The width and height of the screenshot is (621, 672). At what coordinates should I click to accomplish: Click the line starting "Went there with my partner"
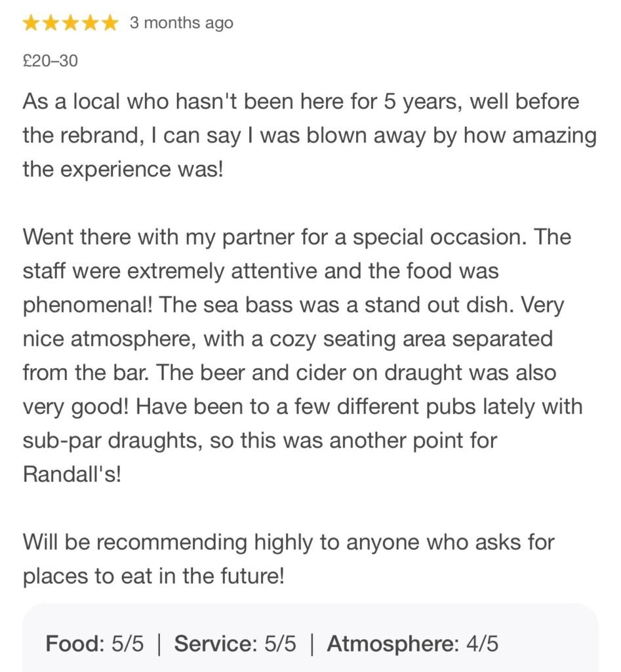click(x=296, y=237)
